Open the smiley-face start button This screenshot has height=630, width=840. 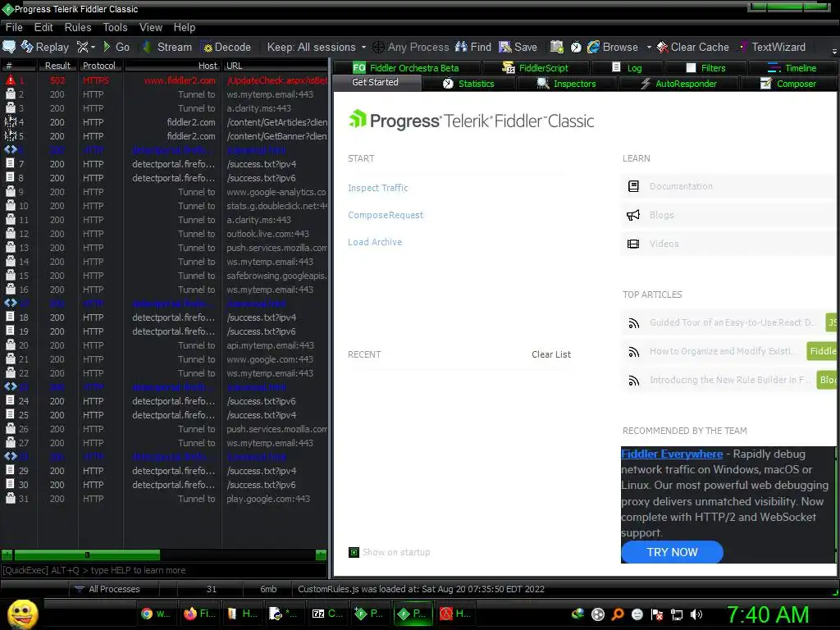pyautogui.click(x=22, y=614)
